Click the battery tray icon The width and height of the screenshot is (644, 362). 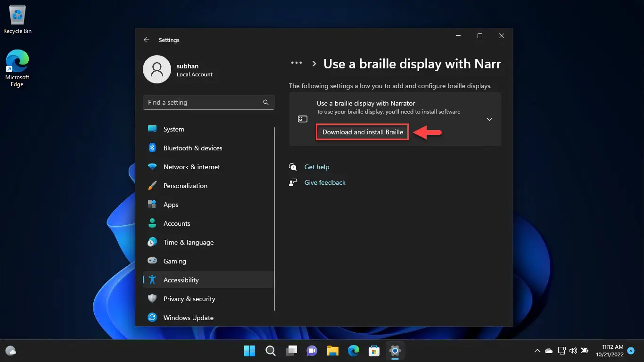tap(585, 351)
